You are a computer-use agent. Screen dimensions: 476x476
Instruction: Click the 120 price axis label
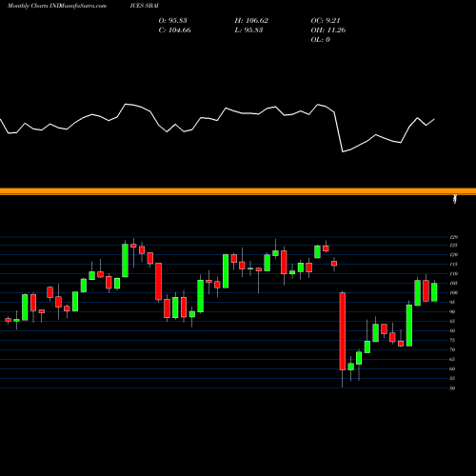[x=454, y=255]
